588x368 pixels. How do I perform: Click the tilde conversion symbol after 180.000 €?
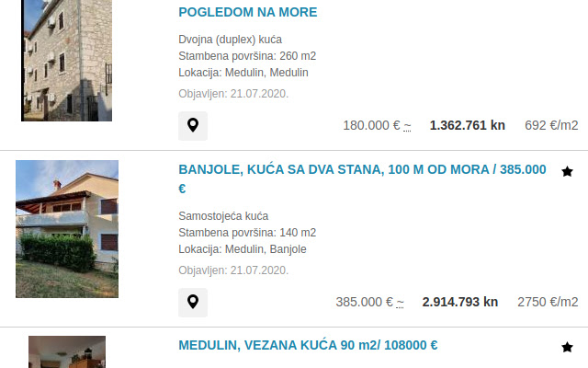pos(407,126)
